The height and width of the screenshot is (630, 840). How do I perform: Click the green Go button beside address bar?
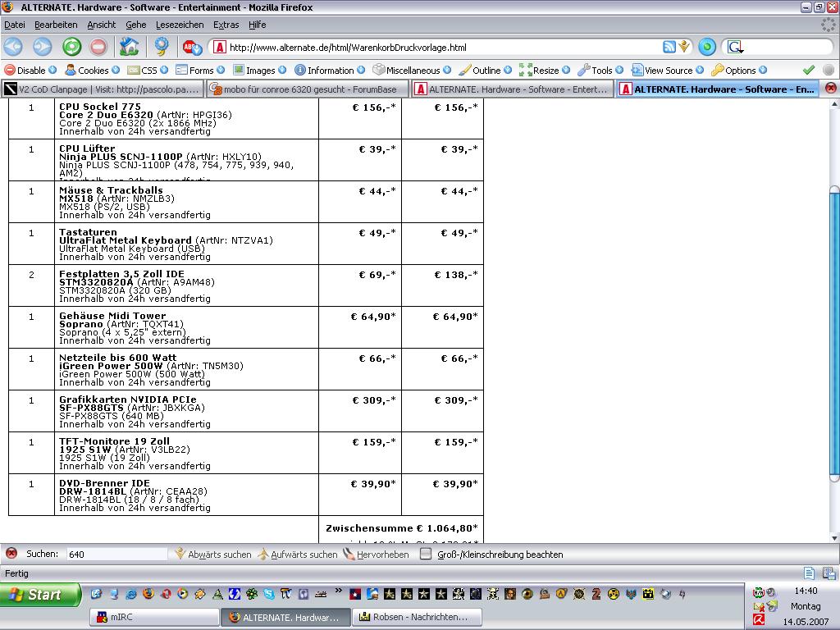[707, 47]
